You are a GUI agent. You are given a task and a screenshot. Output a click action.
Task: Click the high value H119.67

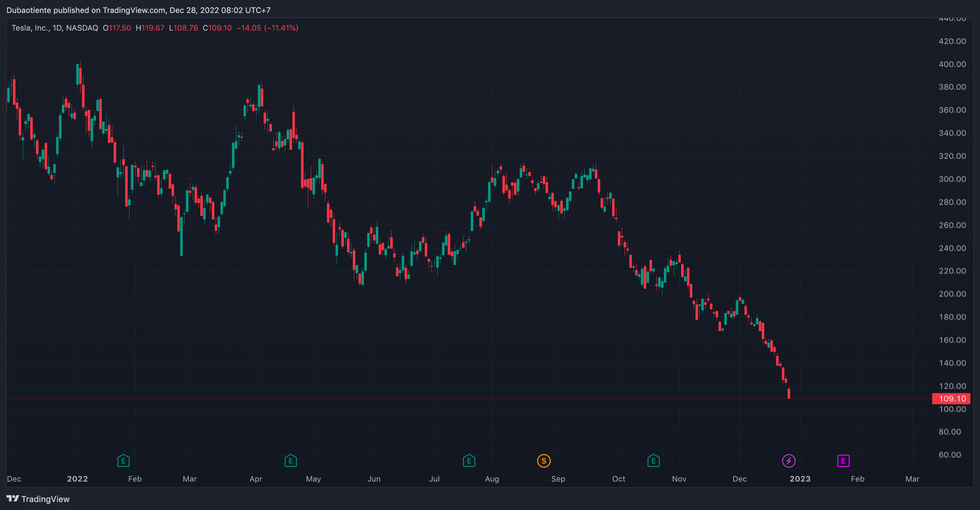150,28
